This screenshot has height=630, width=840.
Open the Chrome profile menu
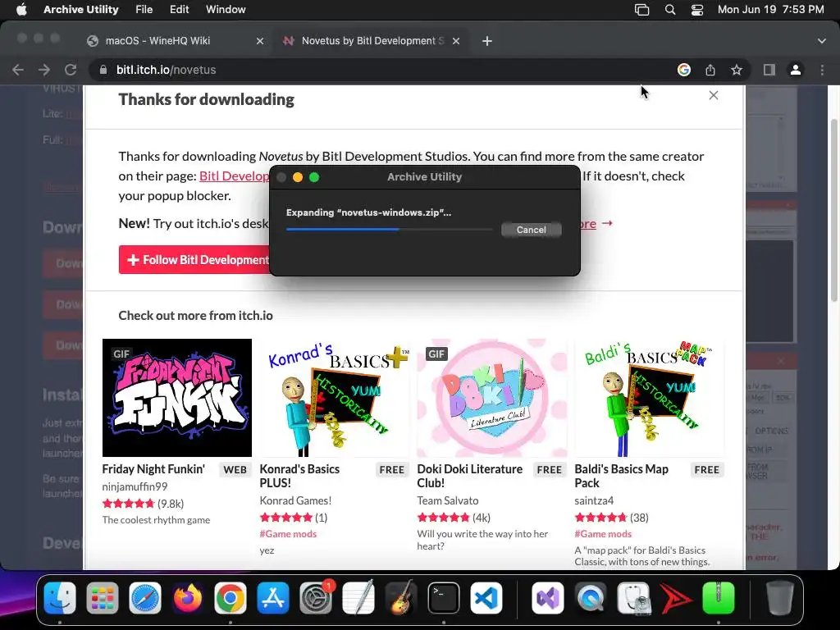(796, 70)
